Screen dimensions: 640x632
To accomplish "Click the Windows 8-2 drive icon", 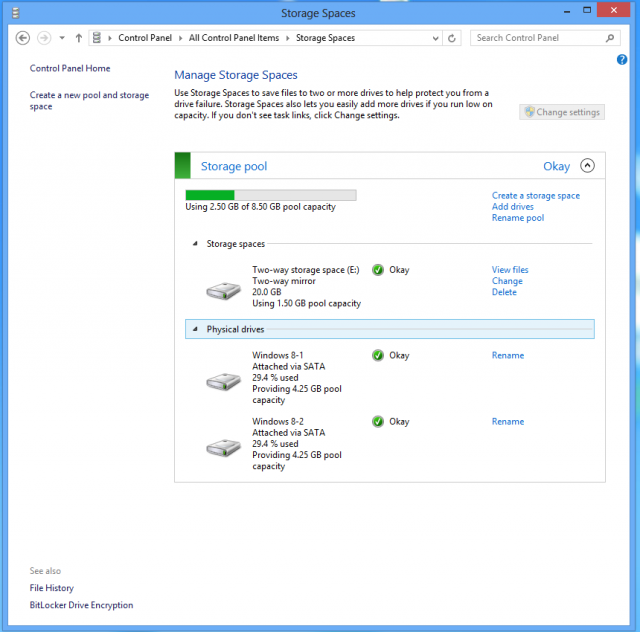I will pos(223,448).
